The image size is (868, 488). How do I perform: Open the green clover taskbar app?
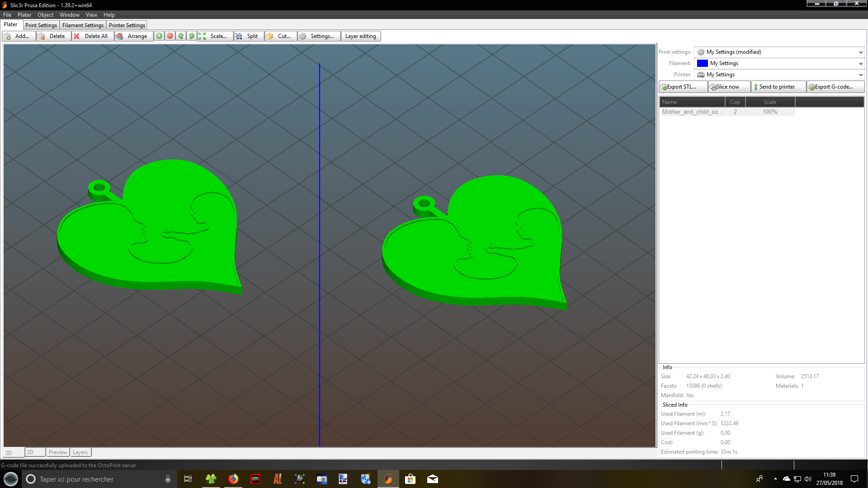[x=211, y=479]
